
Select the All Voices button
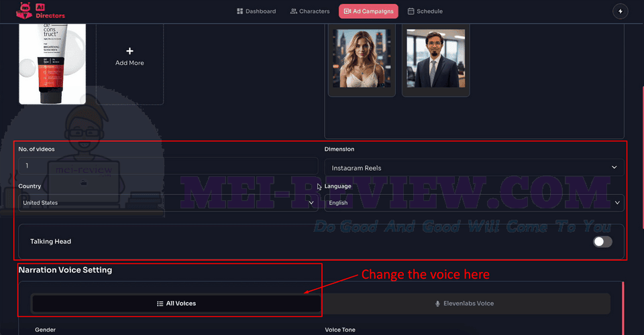click(x=176, y=304)
